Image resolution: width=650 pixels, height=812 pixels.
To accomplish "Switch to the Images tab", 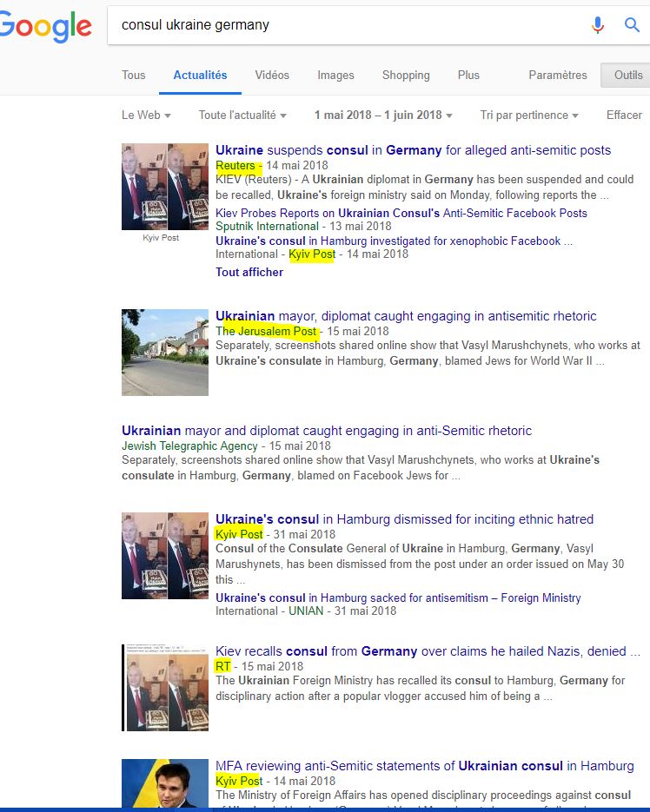I will click(x=336, y=75).
